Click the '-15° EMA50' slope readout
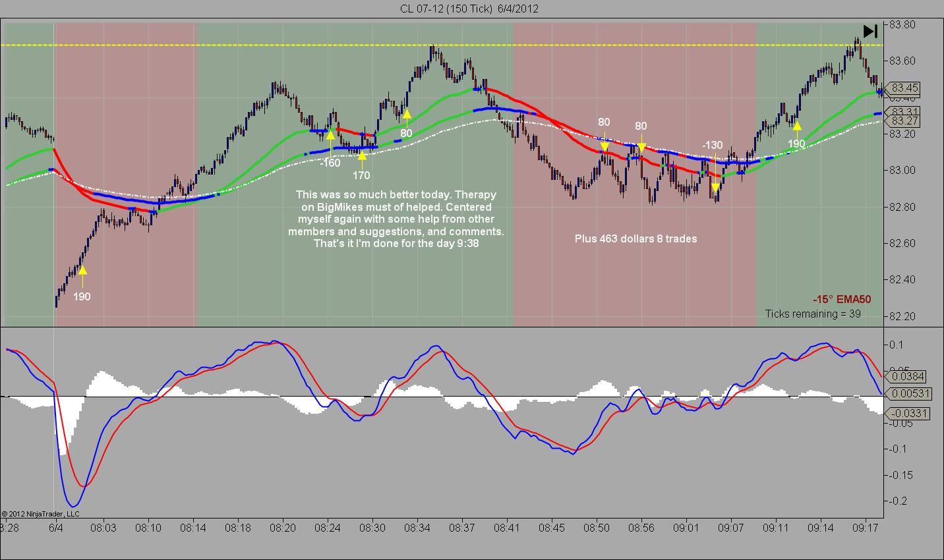Screen dimensions: 944x560 (842, 299)
